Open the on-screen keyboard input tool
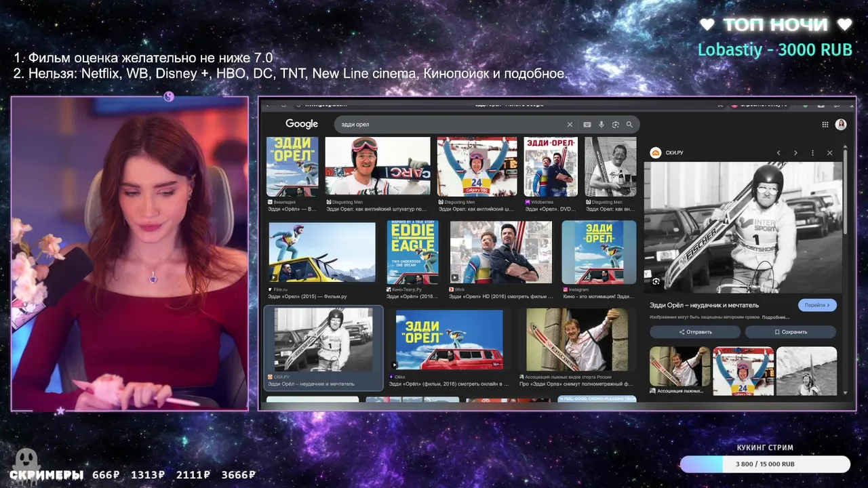The height and width of the screenshot is (488, 868). pyautogui.click(x=587, y=125)
